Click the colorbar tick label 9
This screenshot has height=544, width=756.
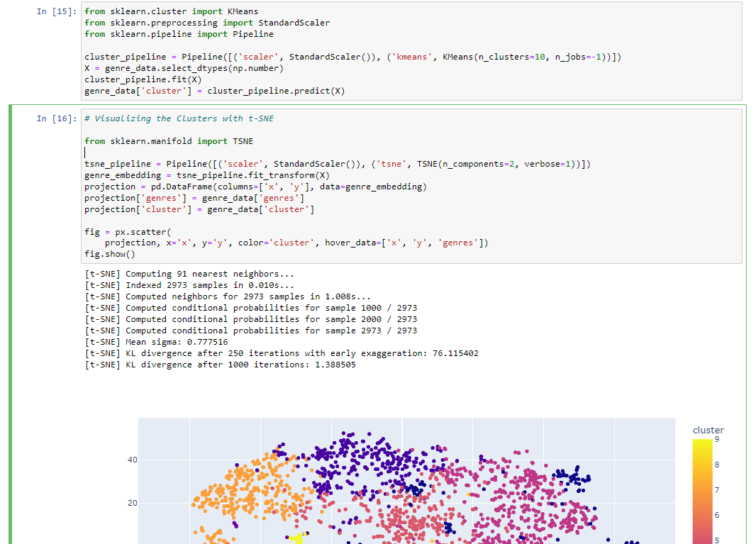pos(717,439)
